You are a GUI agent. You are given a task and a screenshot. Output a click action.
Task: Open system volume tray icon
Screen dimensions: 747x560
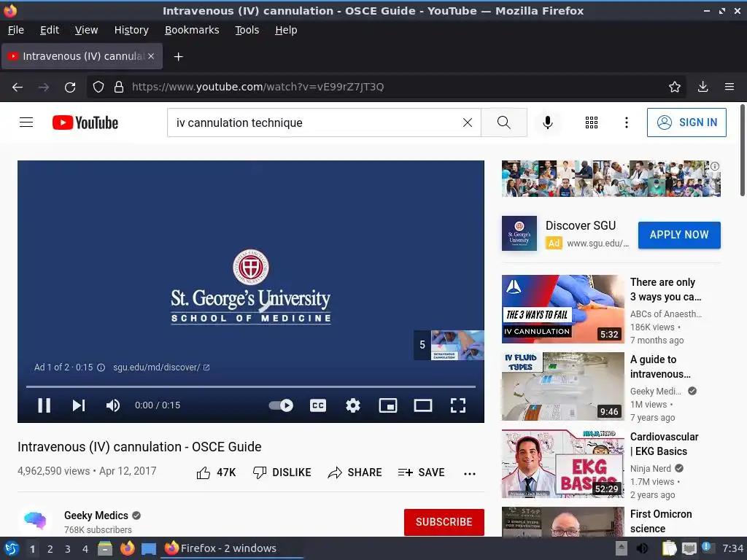642,548
